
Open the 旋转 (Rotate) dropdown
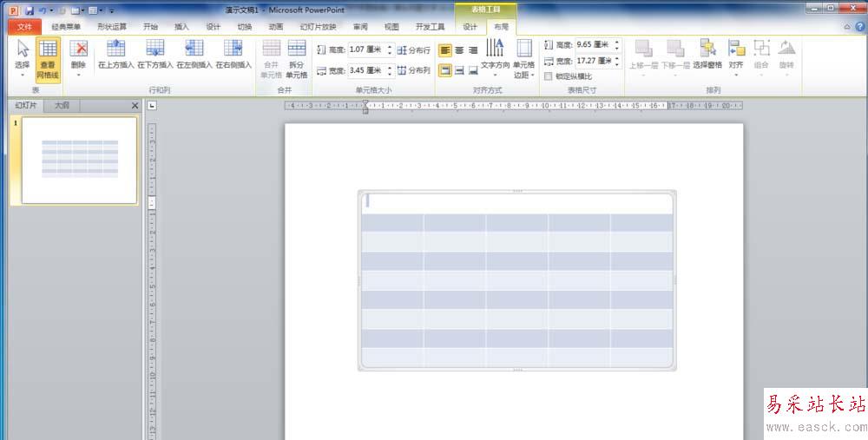click(786, 58)
